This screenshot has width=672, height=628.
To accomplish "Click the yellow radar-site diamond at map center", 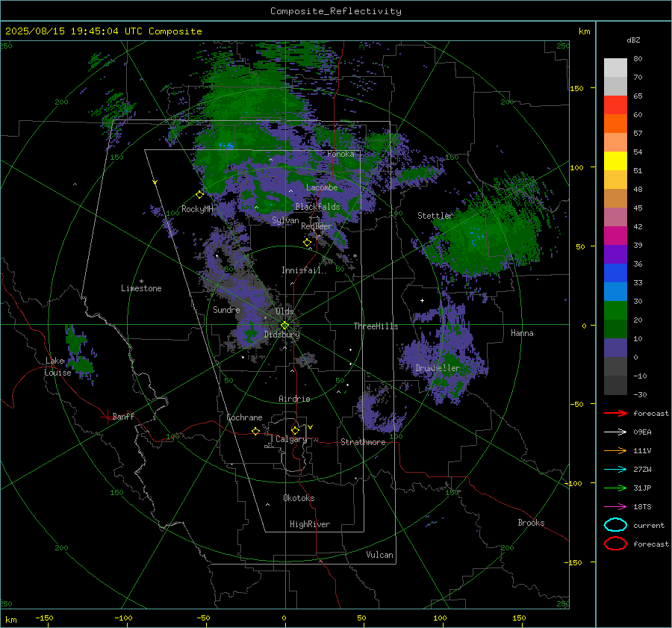I will (284, 326).
